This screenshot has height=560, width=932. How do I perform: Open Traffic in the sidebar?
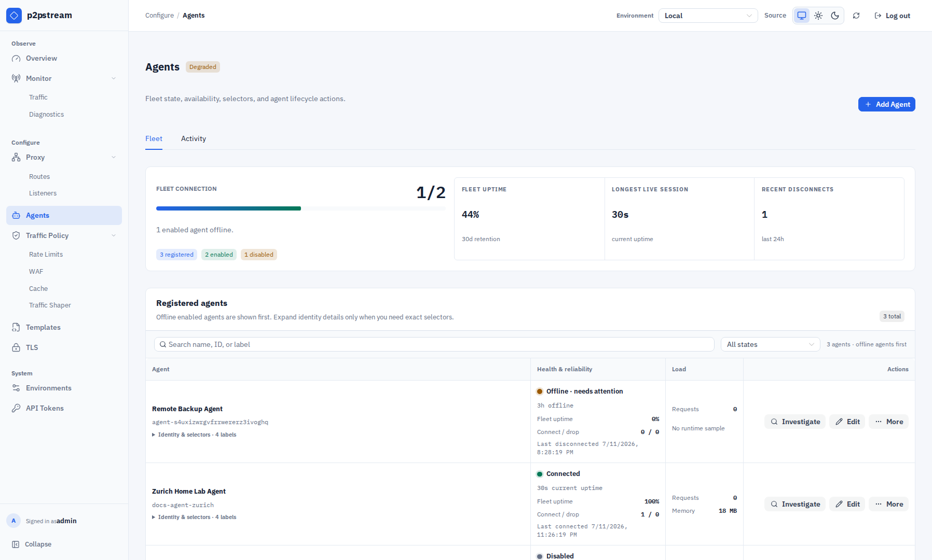tap(38, 97)
